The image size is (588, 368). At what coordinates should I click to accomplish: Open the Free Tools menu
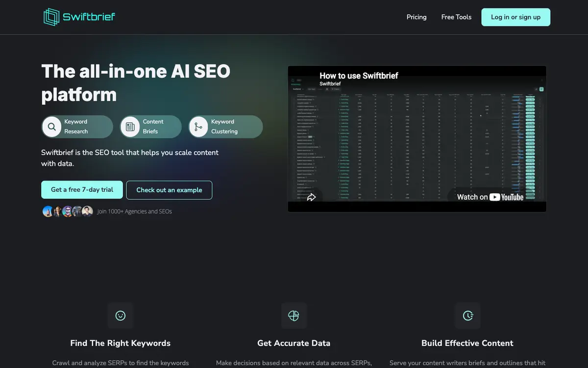[x=456, y=17]
